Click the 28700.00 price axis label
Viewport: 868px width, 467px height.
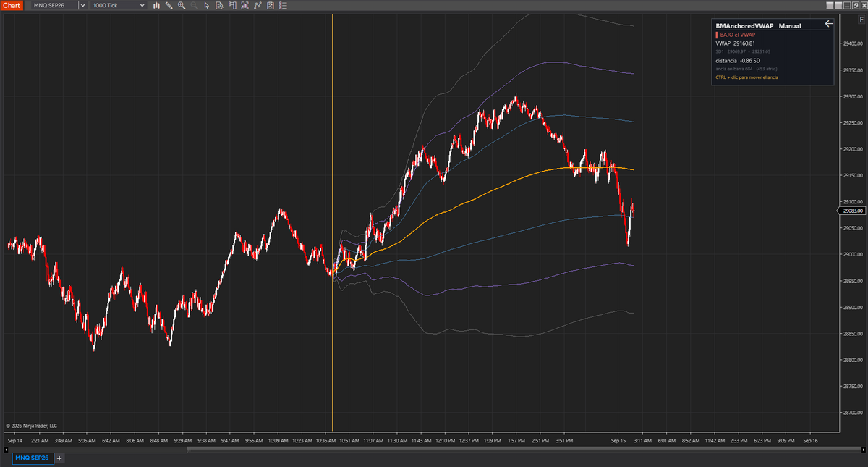click(854, 413)
